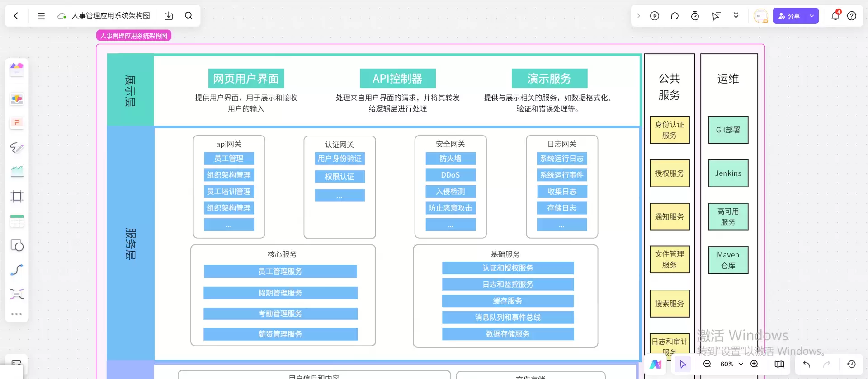Select the yellow 身份认证服务 box
This screenshot has width=868, height=379.
click(670, 130)
